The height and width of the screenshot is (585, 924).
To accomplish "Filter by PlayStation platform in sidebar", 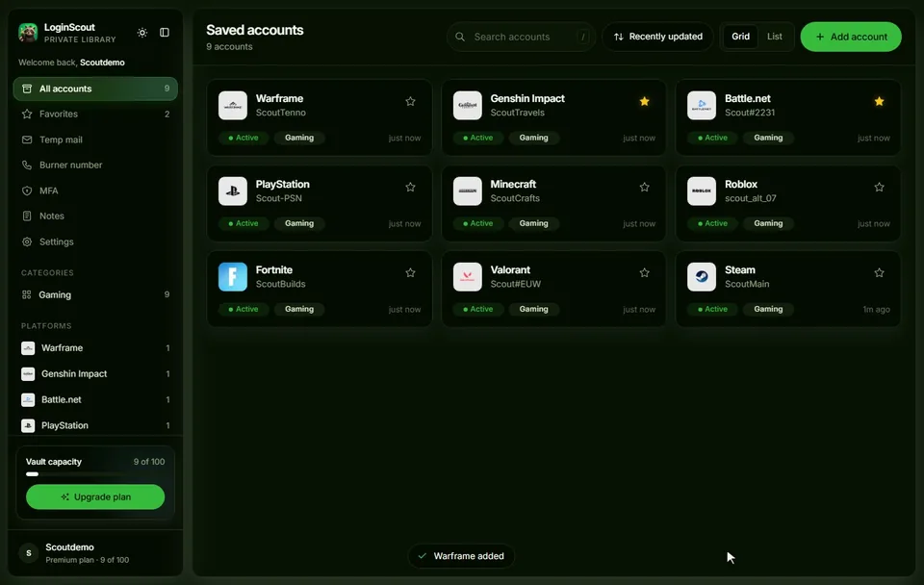I will (x=95, y=425).
